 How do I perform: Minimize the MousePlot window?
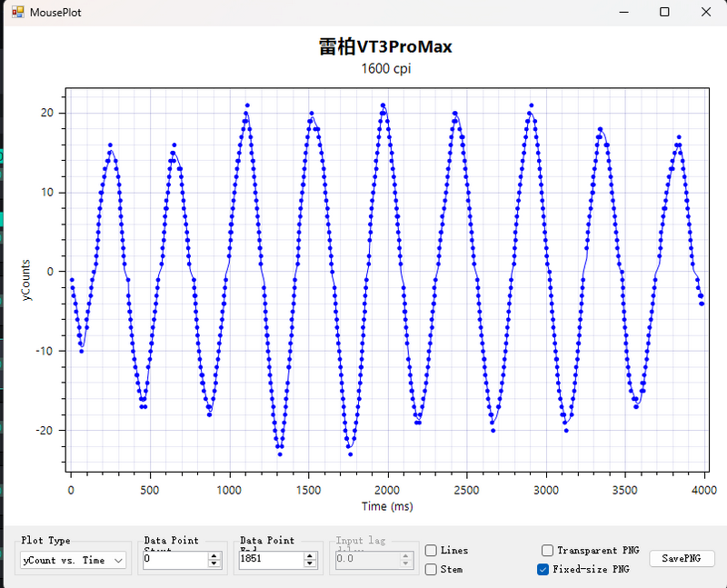tap(623, 12)
